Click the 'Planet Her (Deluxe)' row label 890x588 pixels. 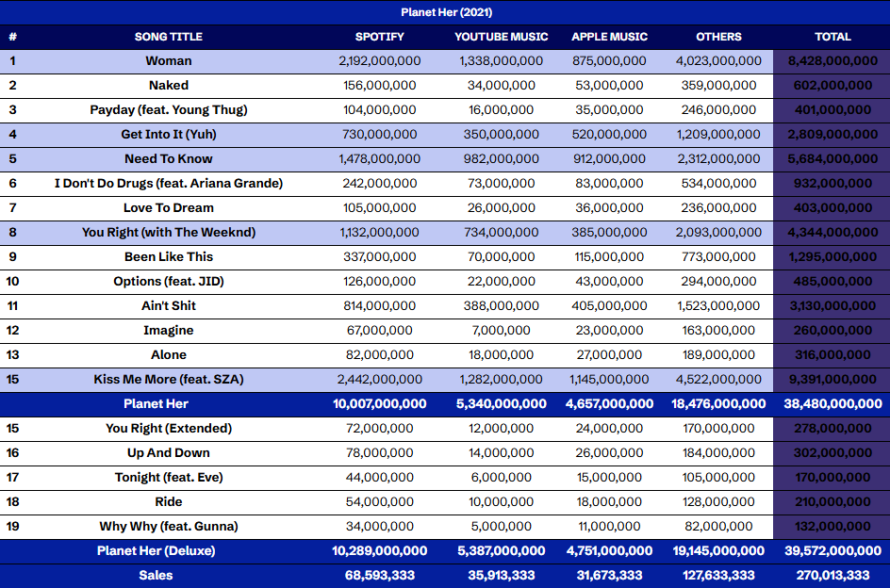157,550
